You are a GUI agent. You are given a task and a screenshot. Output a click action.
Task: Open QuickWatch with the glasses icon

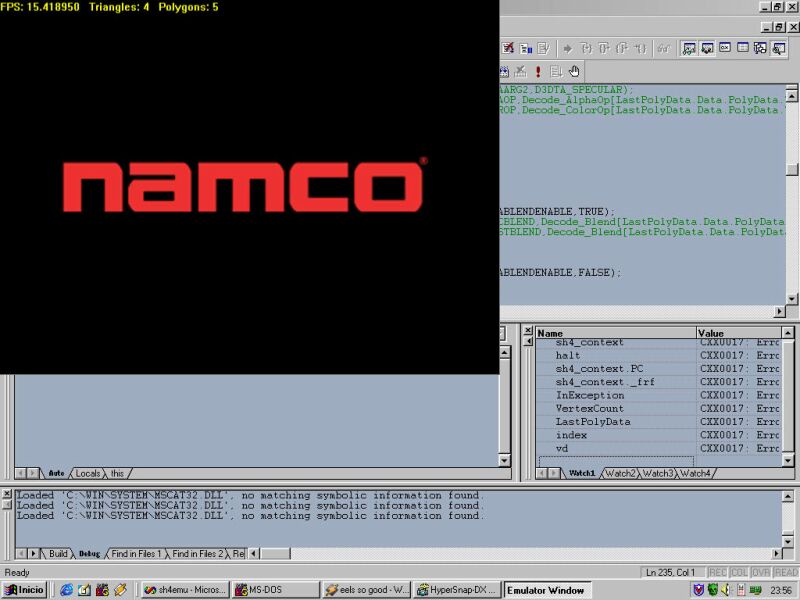click(664, 48)
